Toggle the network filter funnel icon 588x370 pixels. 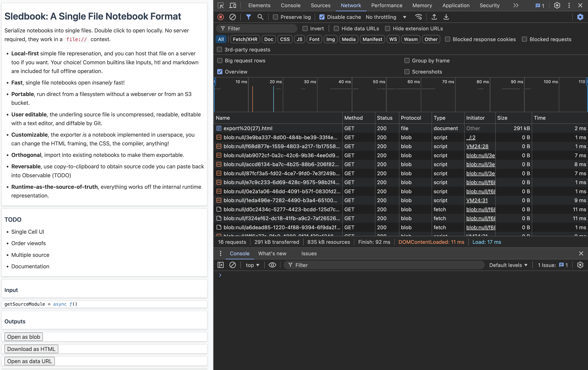[x=248, y=17]
